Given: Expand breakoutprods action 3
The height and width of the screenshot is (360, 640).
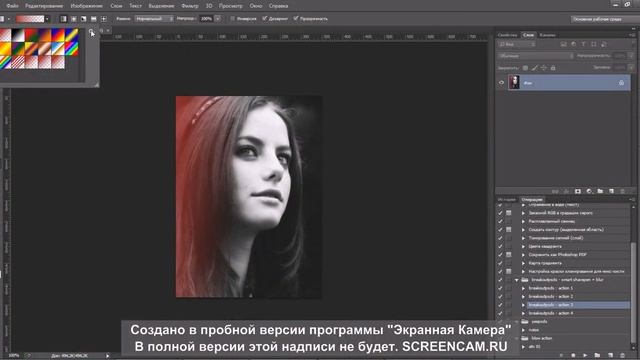Looking at the screenshot, I should click(524, 305).
